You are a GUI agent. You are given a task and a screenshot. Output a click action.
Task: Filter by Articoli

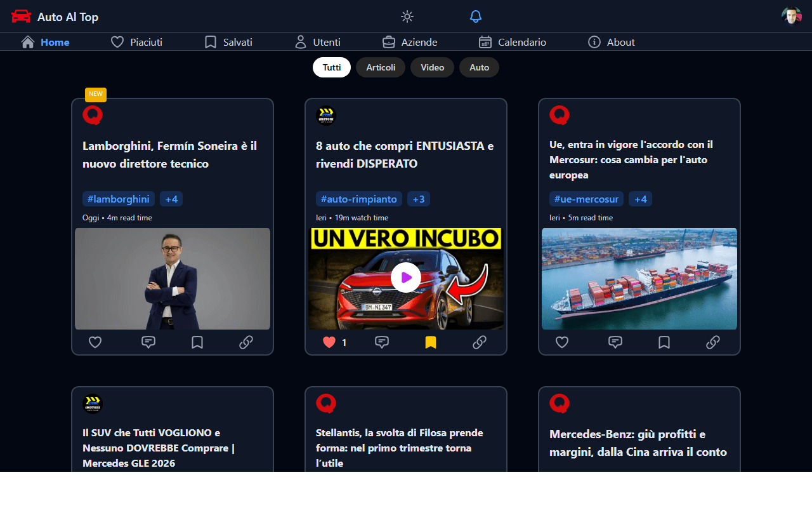tap(381, 67)
